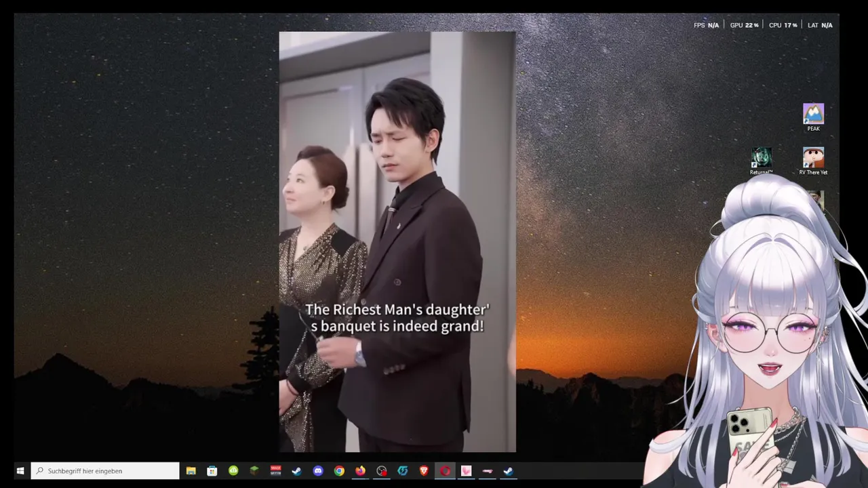Launch Google Chrome from the taskbar
Viewport: 868px width, 488px height.
(x=339, y=471)
